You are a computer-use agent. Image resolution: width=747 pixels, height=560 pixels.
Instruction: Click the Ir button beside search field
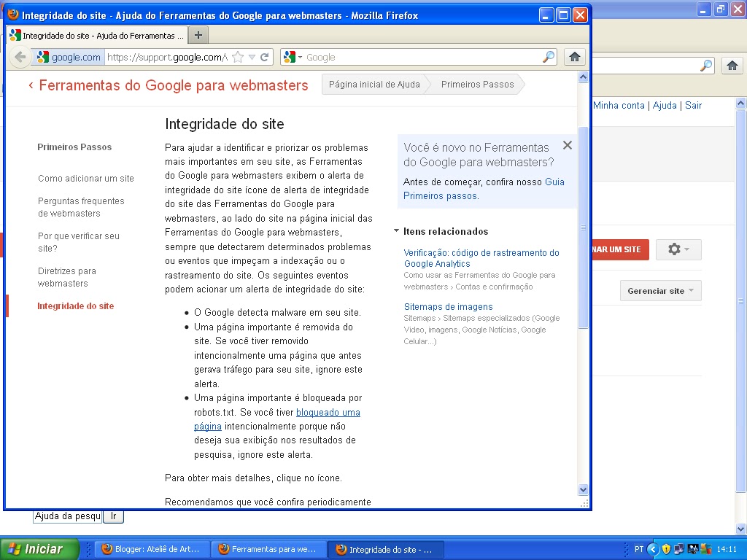113,516
